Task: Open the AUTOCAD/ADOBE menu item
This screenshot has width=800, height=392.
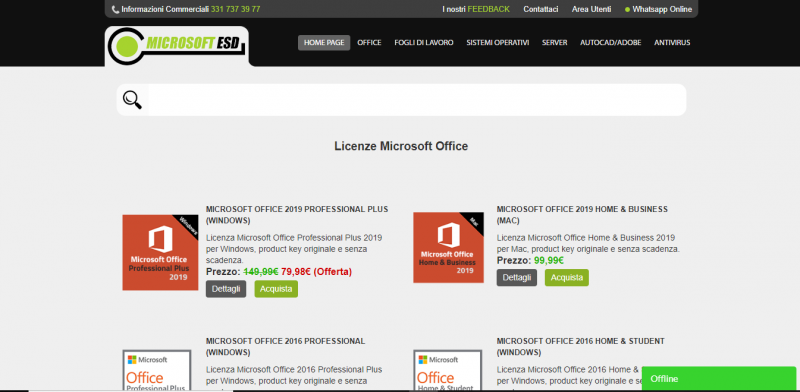Action: 611,43
